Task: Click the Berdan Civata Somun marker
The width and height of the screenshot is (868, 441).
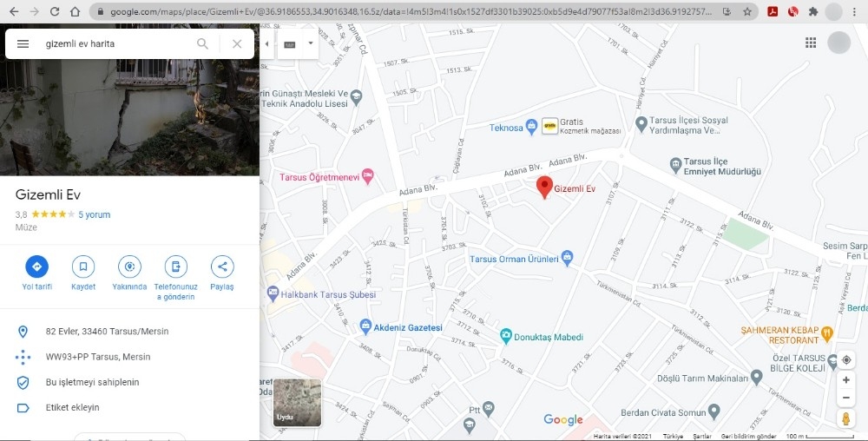Action: click(714, 411)
